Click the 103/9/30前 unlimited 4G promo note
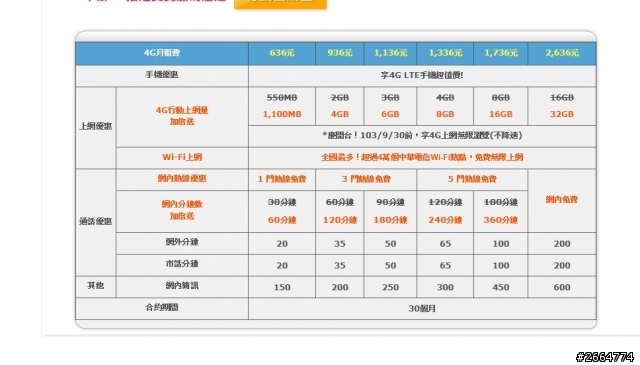This screenshot has width=640, height=365. coord(422,136)
